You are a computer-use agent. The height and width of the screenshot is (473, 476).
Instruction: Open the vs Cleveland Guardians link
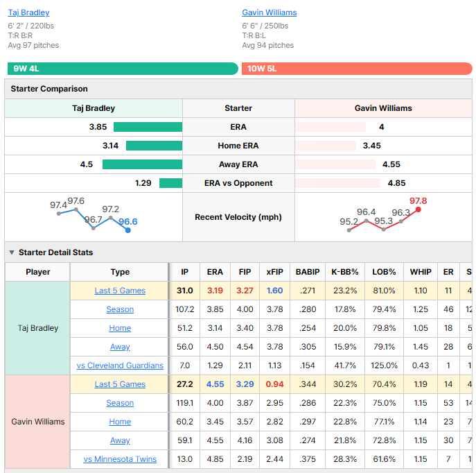pyautogui.click(x=120, y=365)
